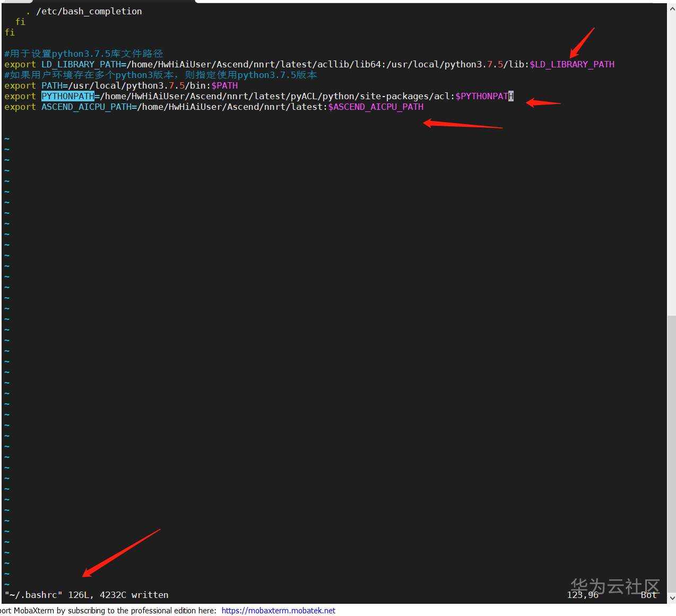Click the $PYTHONPATH variable at line end
This screenshot has width=676, height=616.
pos(484,96)
